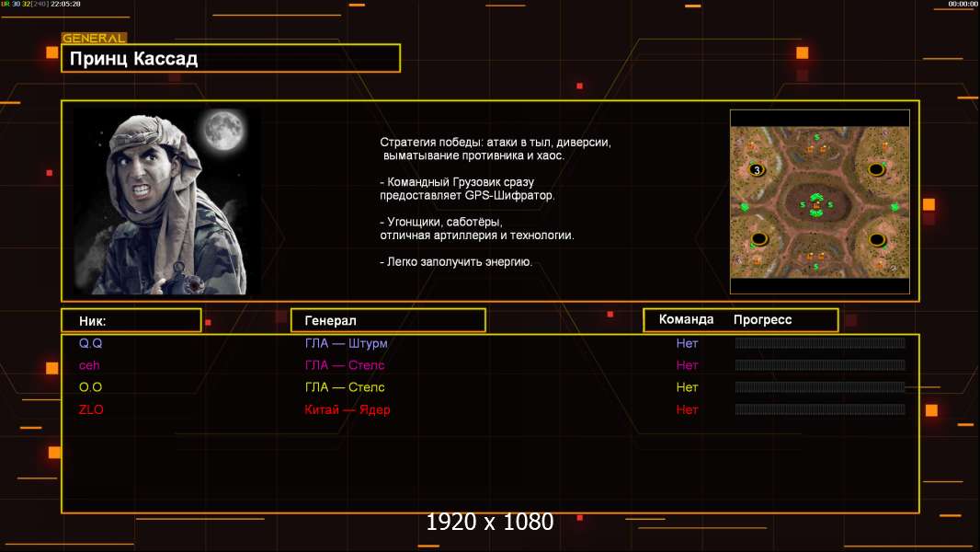Select player ZLO in the list

click(x=91, y=409)
